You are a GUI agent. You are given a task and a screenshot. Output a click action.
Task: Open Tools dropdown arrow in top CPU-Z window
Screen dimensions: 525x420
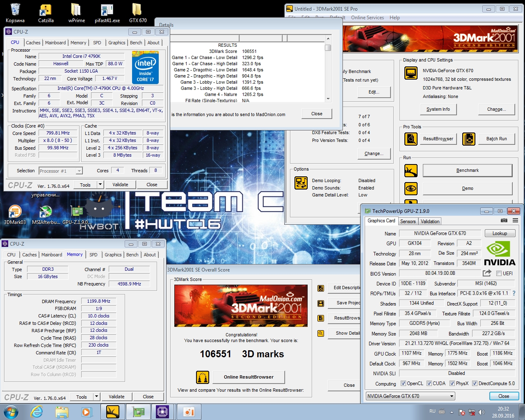point(100,185)
